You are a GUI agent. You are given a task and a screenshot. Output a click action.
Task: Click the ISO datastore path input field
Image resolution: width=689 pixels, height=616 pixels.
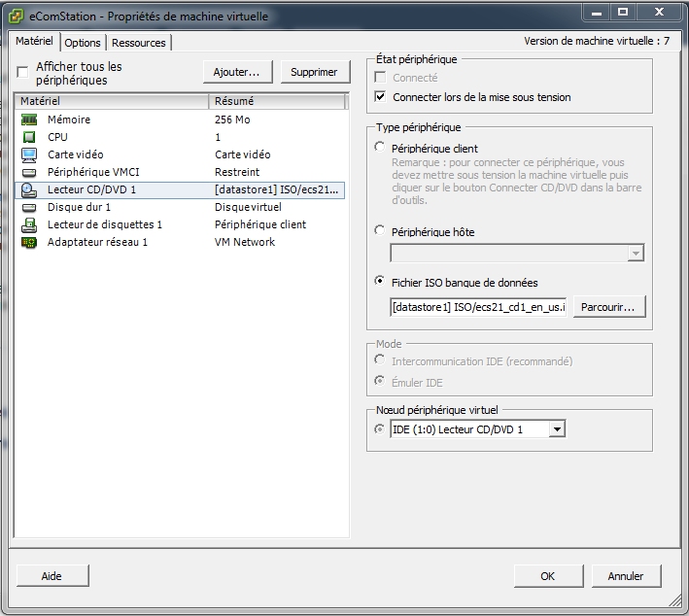[478, 307]
